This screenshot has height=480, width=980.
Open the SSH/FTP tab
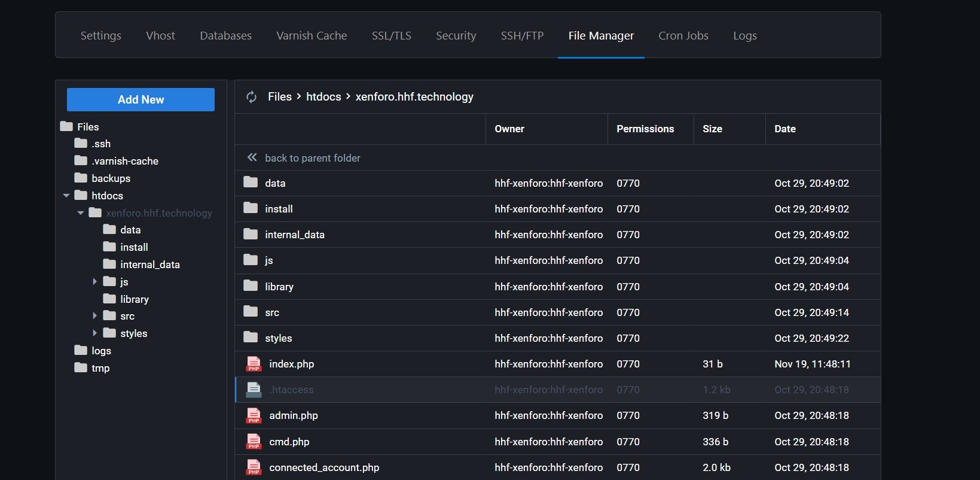(x=523, y=35)
